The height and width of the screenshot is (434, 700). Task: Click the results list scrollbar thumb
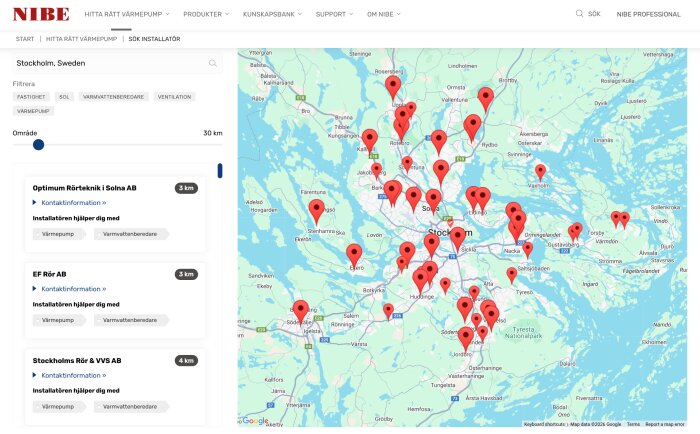click(x=220, y=171)
